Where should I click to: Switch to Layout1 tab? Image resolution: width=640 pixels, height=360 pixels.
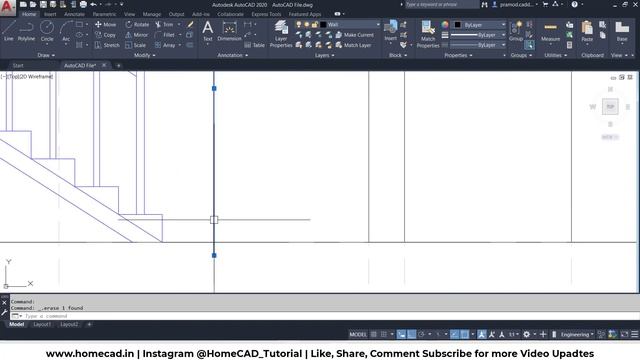(x=42, y=324)
